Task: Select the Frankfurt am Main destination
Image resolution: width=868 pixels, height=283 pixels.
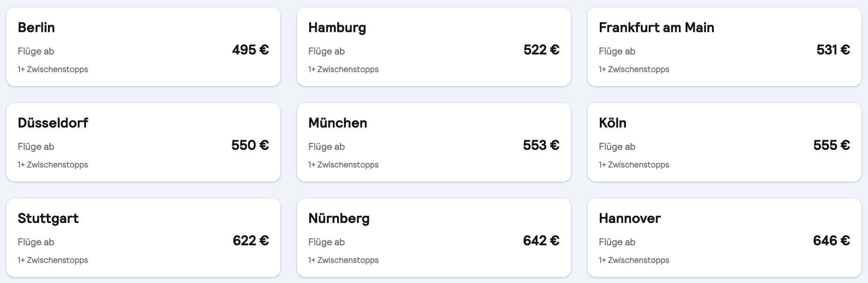Action: [656, 27]
